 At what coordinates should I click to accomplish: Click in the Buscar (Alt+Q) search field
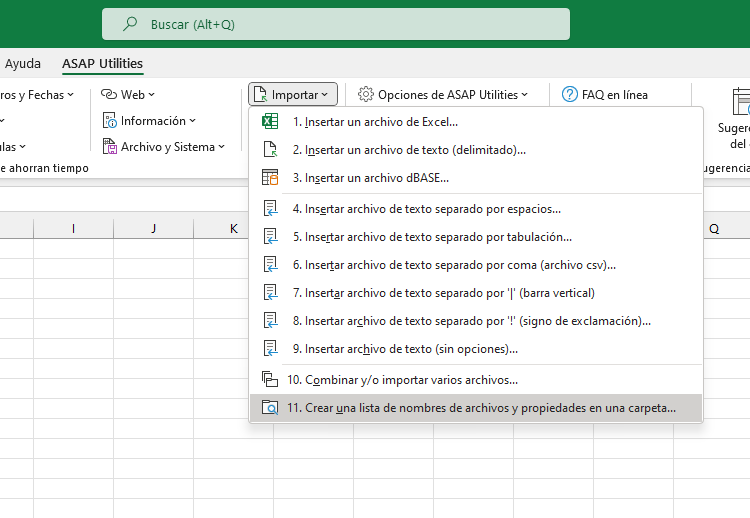[336, 24]
